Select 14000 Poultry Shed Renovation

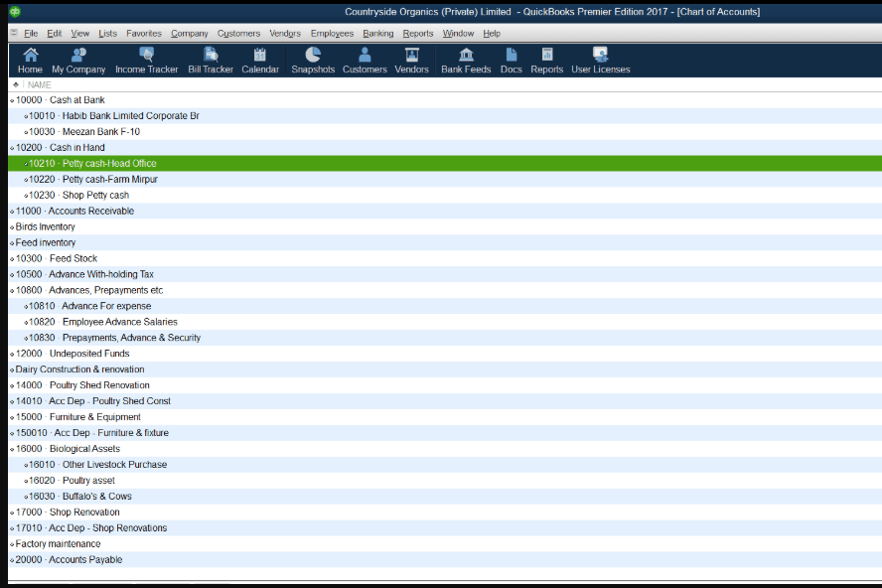pyautogui.click(x=444, y=384)
